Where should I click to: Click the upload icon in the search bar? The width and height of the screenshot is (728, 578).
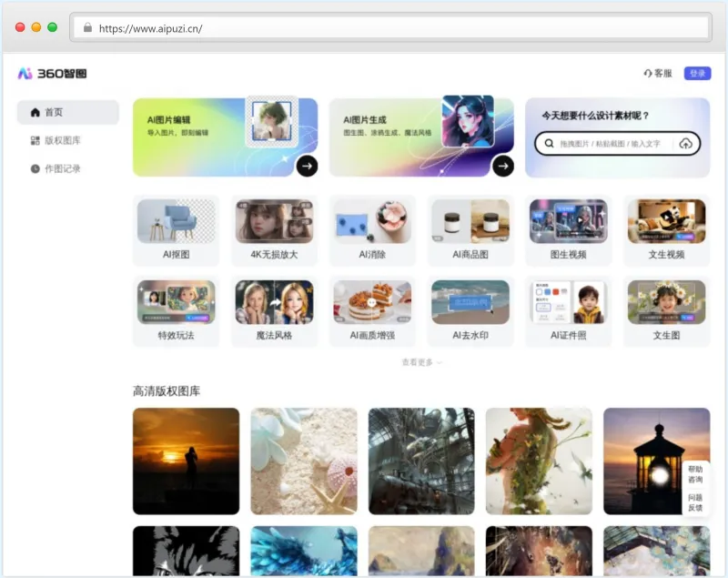point(685,144)
